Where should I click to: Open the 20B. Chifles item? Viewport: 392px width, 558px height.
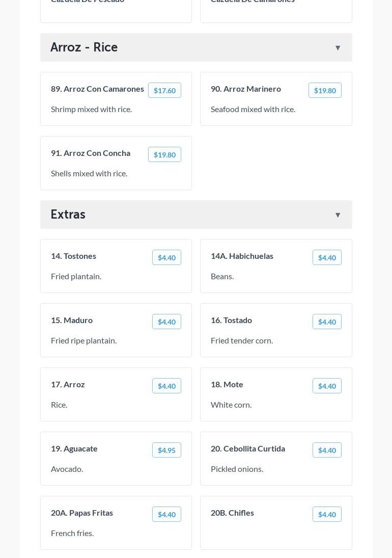click(232, 513)
